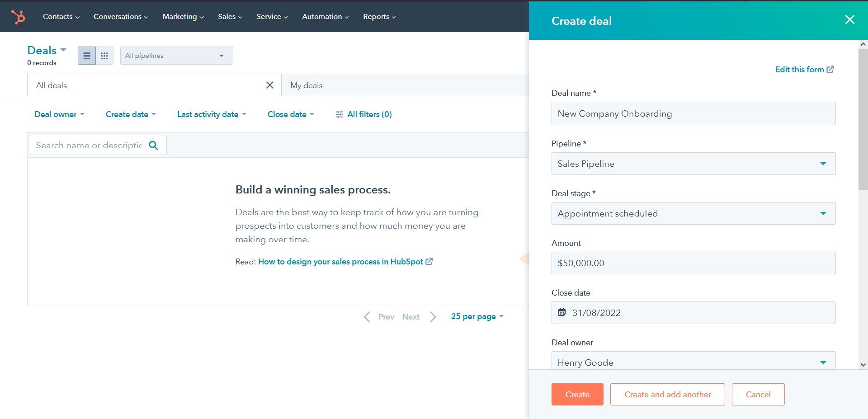Click the Amount input field

pos(693,263)
